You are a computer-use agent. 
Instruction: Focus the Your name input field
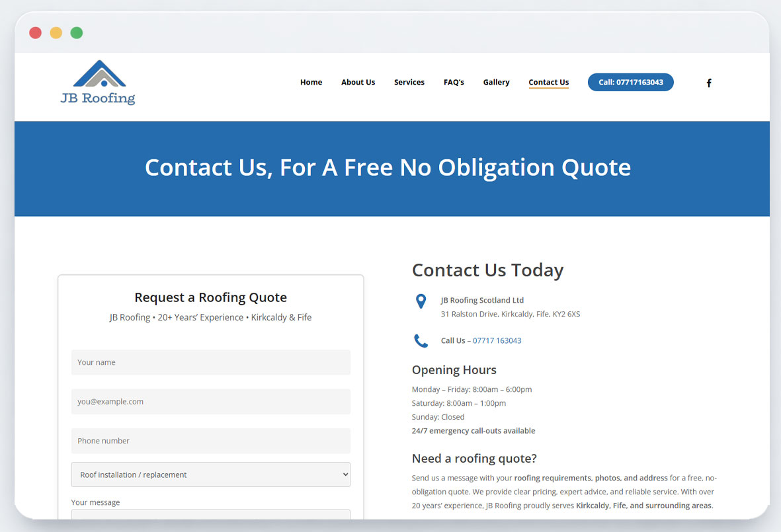pyautogui.click(x=210, y=362)
